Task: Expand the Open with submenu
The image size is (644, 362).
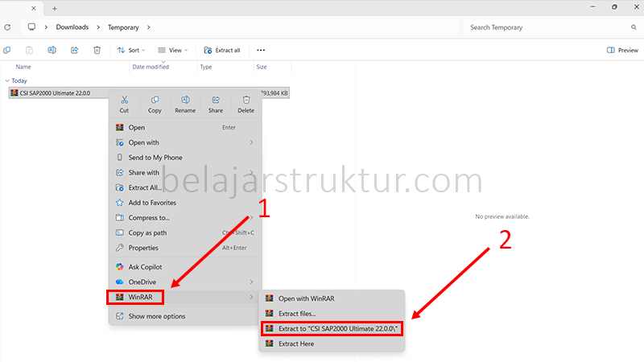Action: coord(185,142)
